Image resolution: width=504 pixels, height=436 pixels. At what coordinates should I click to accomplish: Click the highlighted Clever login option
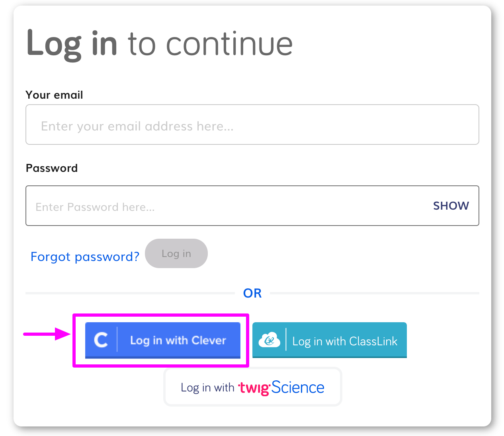(163, 340)
